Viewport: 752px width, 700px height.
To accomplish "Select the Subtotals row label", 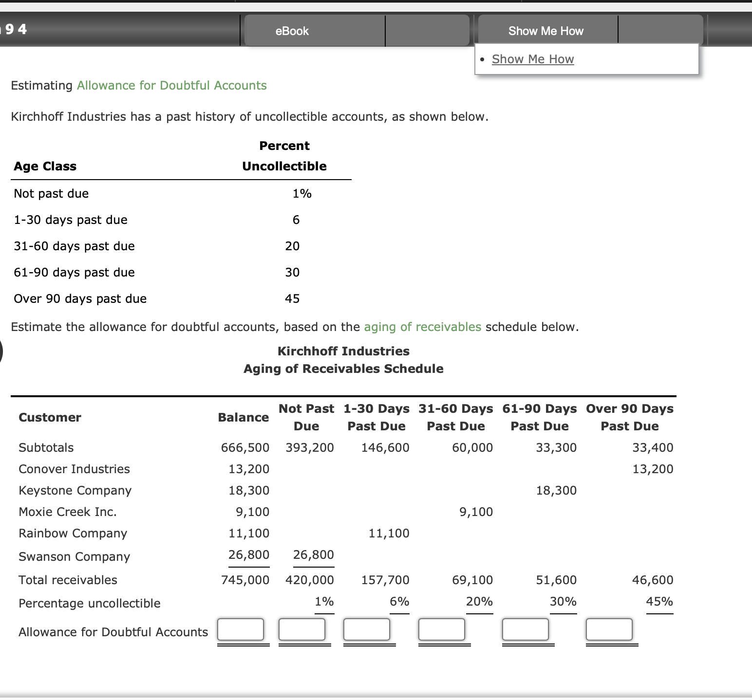I will [46, 447].
